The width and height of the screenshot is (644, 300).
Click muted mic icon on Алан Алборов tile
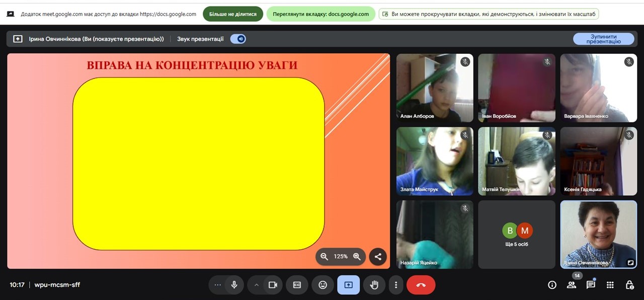point(465,62)
